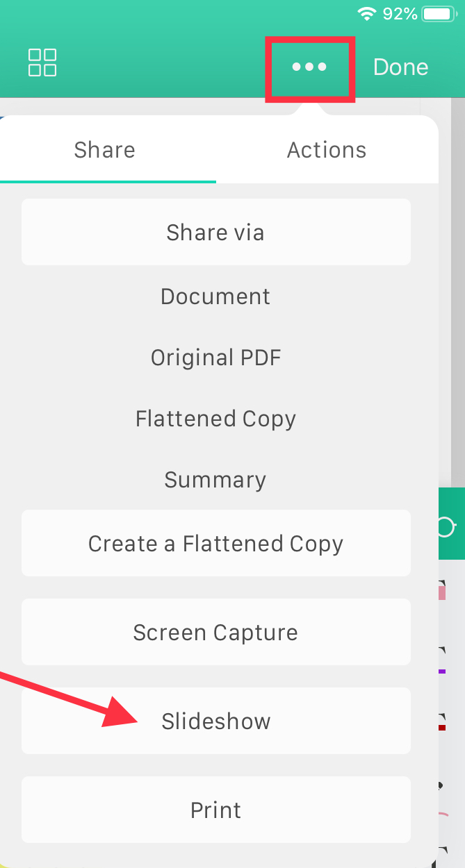Expand the Share via section
The width and height of the screenshot is (465, 868).
tap(216, 232)
